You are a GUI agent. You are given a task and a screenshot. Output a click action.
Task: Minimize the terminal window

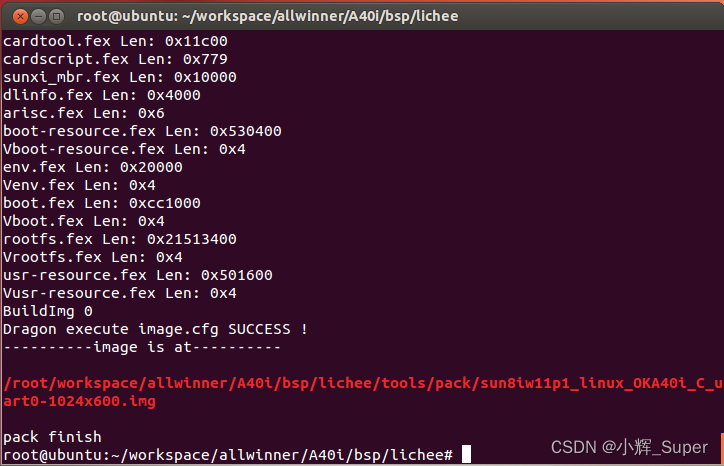[38, 17]
